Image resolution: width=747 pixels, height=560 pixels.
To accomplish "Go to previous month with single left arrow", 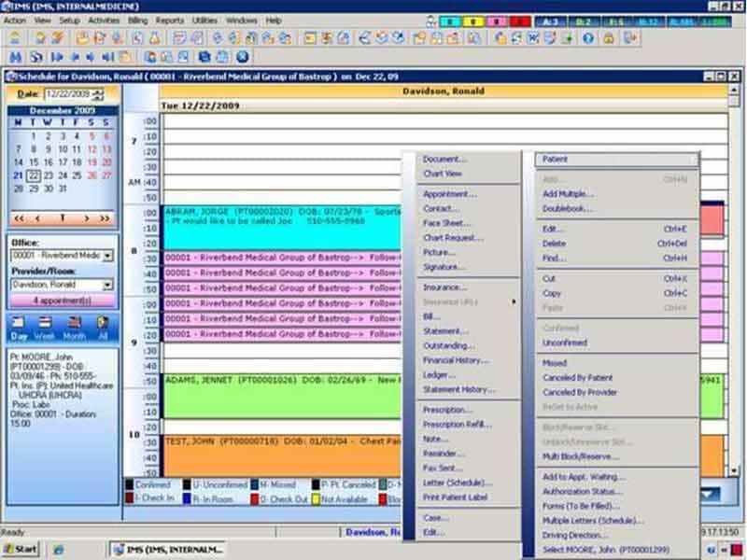I will (37, 218).
